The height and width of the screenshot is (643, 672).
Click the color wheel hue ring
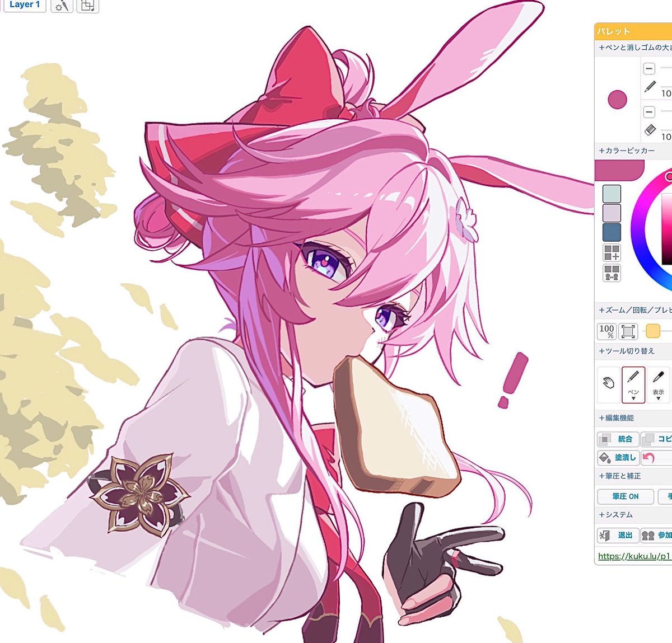coord(638,229)
